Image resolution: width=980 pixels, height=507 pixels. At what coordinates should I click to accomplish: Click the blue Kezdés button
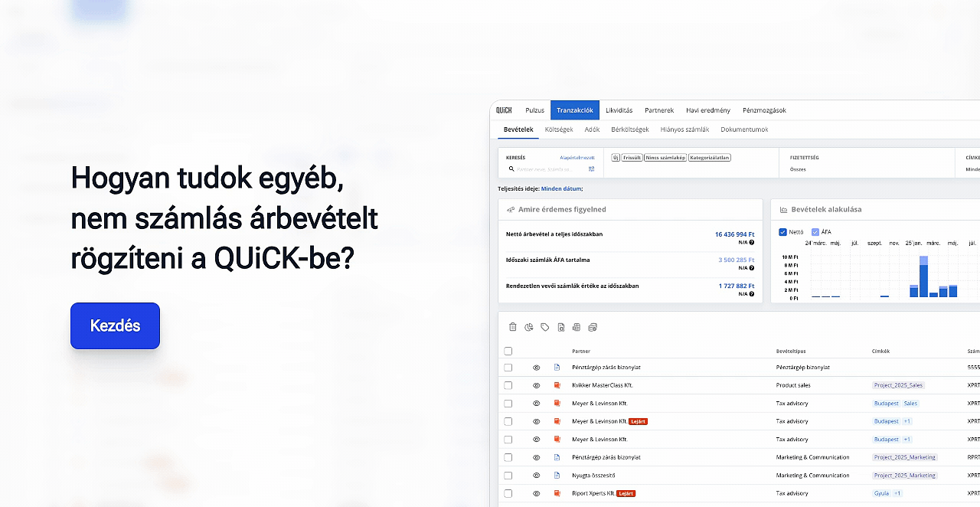coord(115,325)
